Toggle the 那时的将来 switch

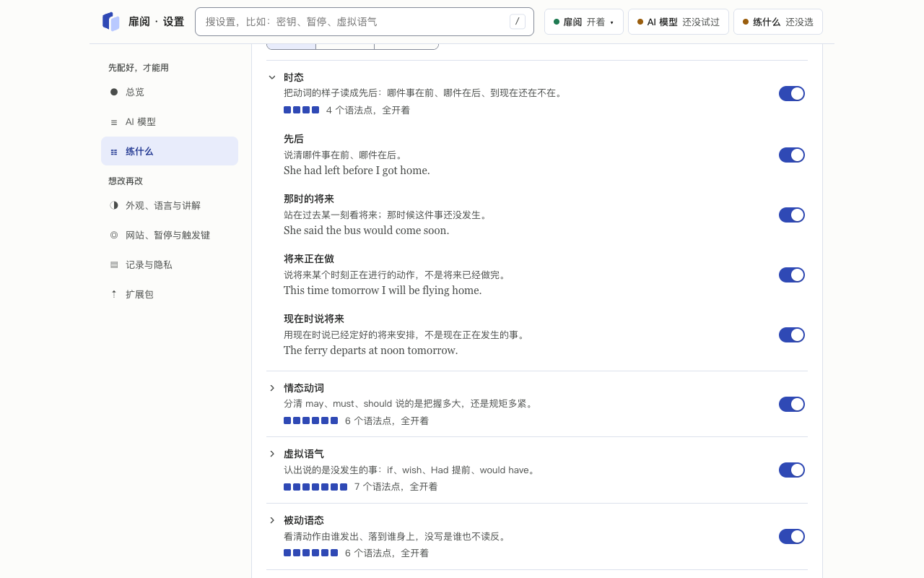point(792,215)
